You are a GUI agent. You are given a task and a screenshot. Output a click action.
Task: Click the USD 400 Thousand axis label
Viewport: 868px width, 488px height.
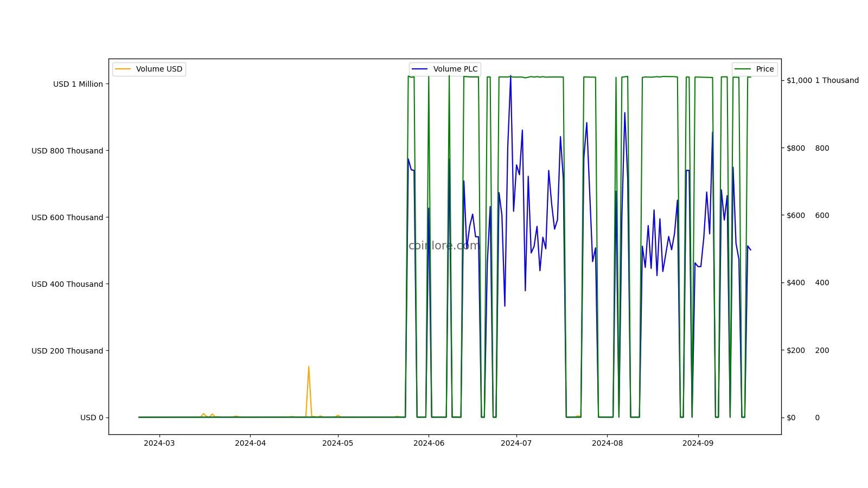click(67, 284)
